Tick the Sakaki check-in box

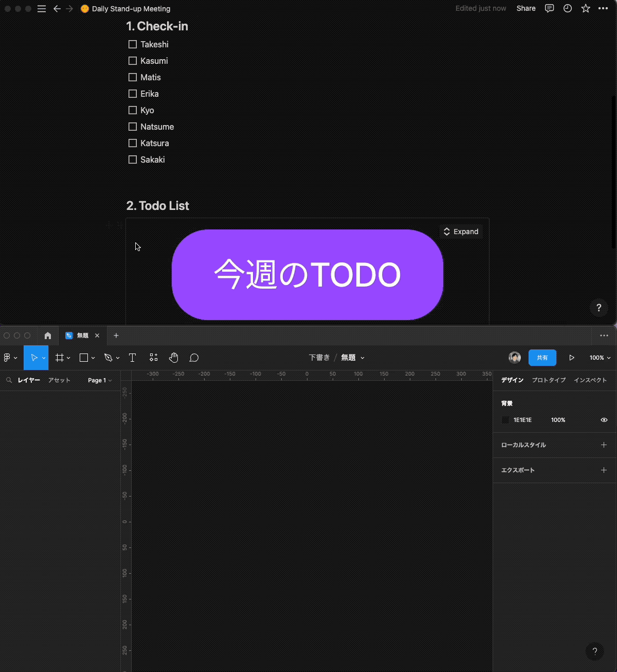(x=133, y=160)
